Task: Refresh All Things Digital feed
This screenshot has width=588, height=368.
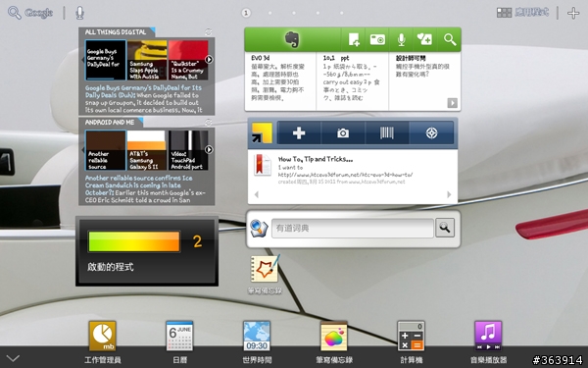Action: point(209,32)
